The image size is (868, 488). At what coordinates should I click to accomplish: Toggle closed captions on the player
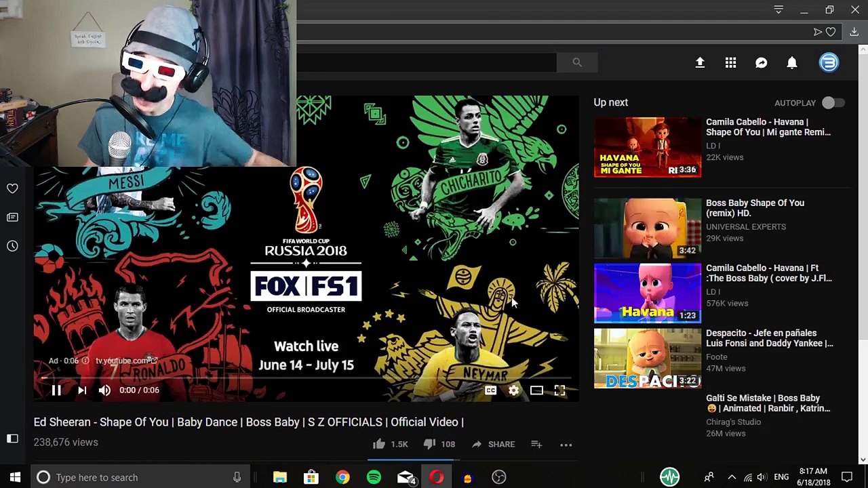(x=490, y=390)
